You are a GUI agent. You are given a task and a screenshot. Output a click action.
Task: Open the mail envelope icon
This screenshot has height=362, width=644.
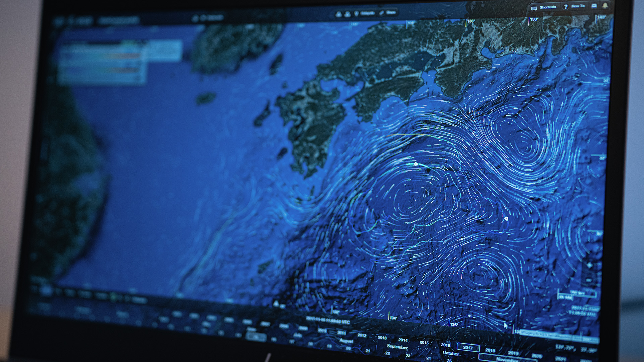594,6
